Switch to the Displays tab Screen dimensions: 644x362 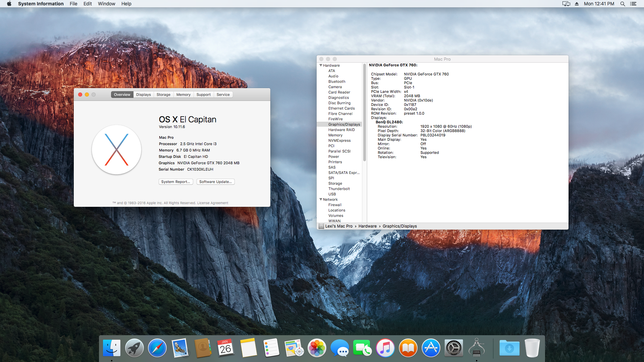tap(143, 95)
